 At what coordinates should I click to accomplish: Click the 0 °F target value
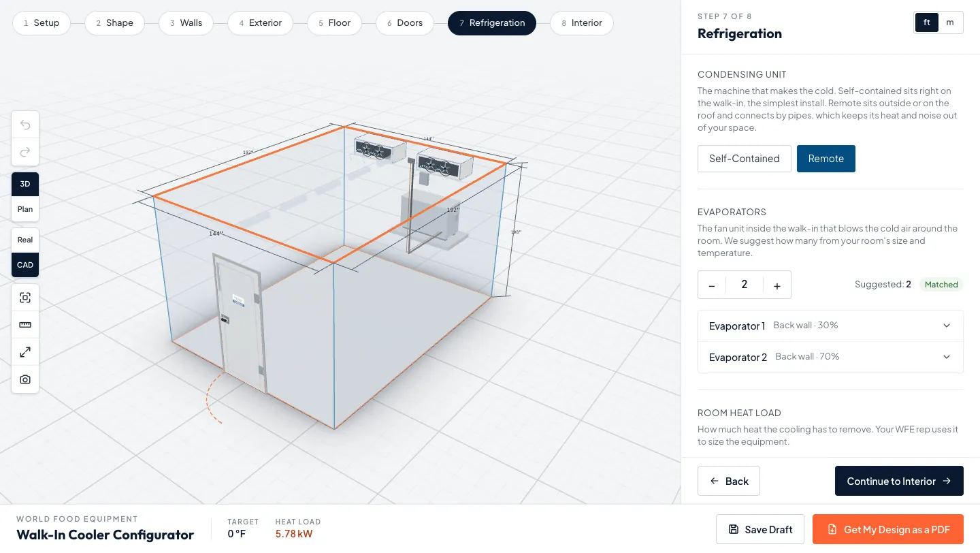coord(237,534)
